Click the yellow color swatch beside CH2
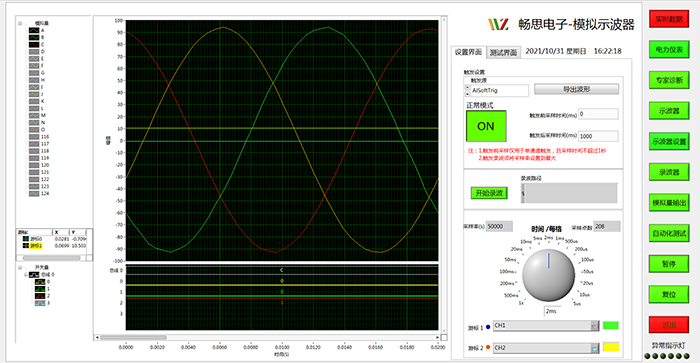 coord(611,347)
